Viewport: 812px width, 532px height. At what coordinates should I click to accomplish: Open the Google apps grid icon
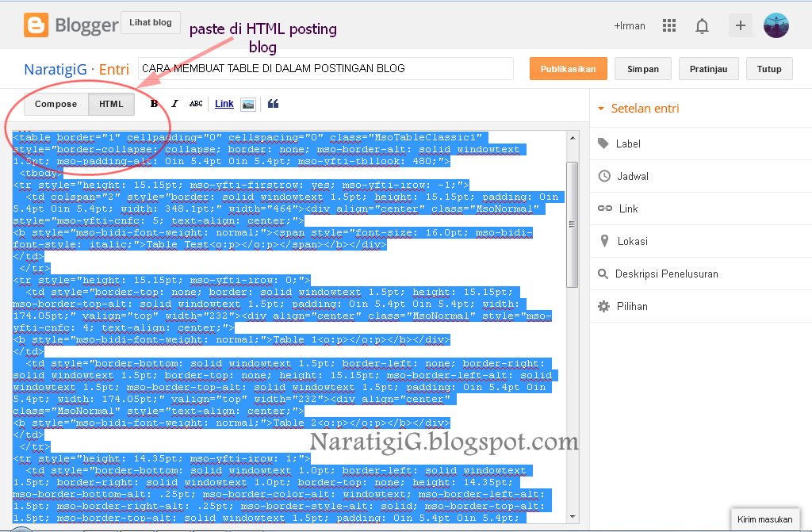pyautogui.click(x=669, y=25)
